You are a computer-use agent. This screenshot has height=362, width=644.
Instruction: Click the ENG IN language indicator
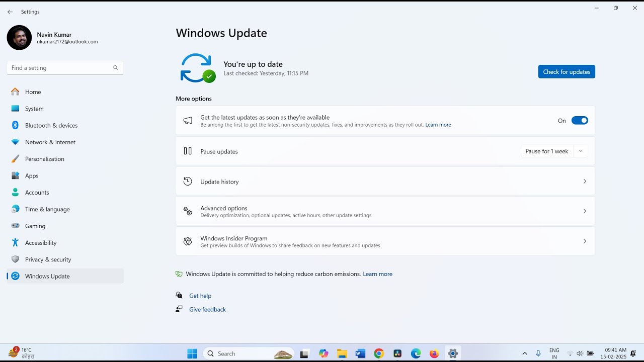coord(554,353)
